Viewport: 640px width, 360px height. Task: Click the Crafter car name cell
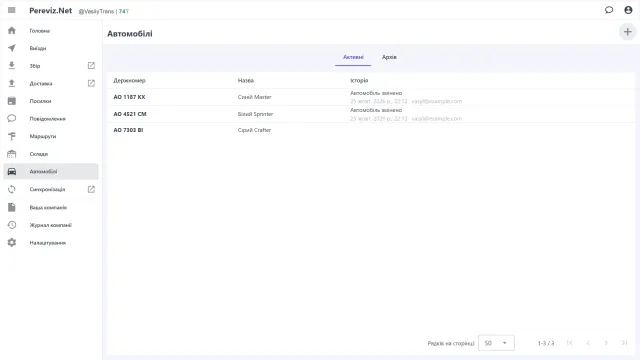pos(254,130)
